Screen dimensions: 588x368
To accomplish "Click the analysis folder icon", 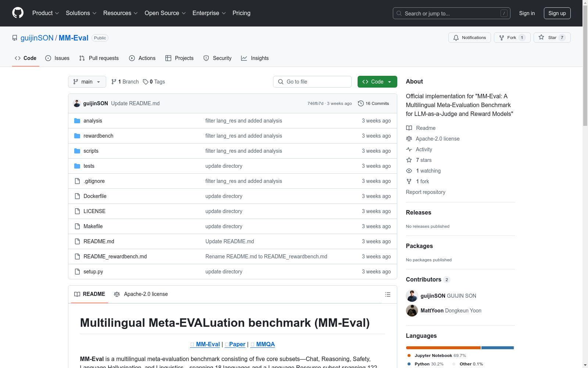I will [77, 121].
